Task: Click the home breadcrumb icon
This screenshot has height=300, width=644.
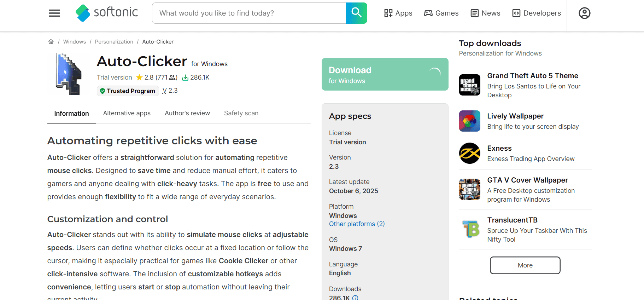Action: 51,42
